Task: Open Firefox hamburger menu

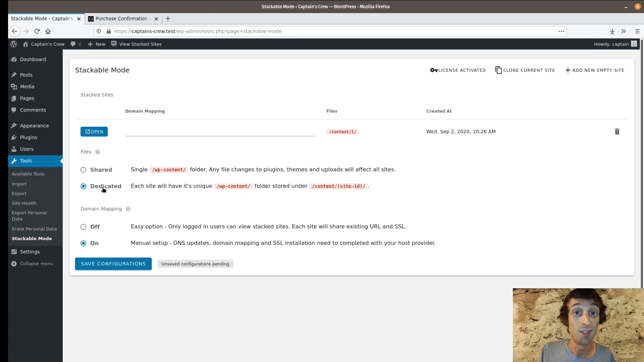Action: [637, 31]
